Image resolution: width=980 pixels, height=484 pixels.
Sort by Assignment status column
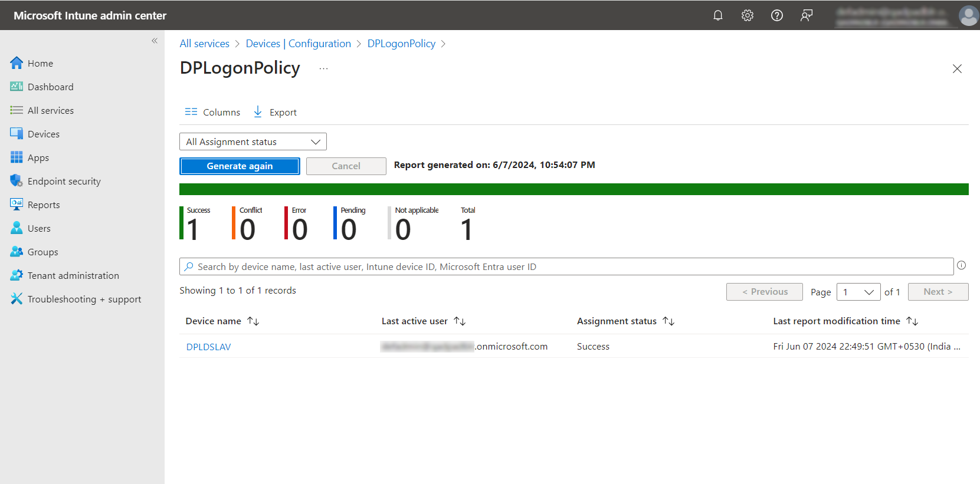[668, 321]
